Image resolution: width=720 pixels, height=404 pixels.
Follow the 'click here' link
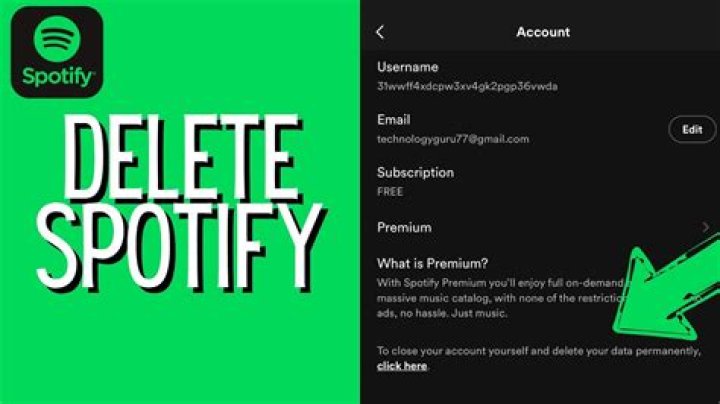pyautogui.click(x=402, y=366)
